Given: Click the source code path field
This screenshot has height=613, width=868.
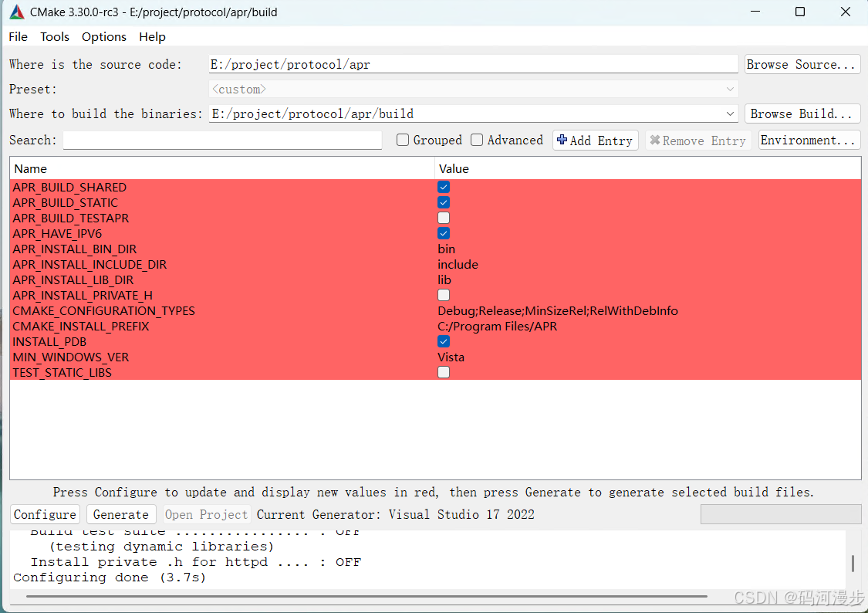Looking at the screenshot, I should (x=473, y=64).
